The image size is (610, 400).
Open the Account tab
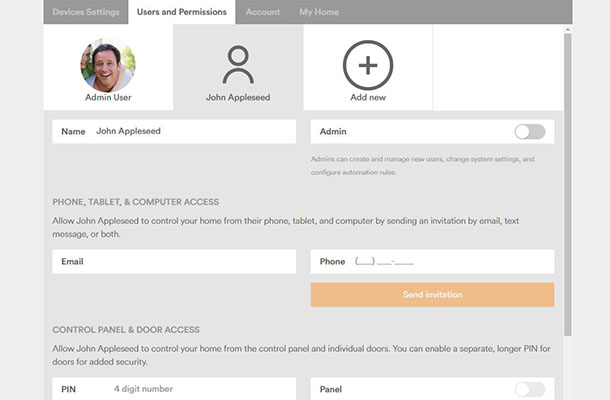click(263, 12)
